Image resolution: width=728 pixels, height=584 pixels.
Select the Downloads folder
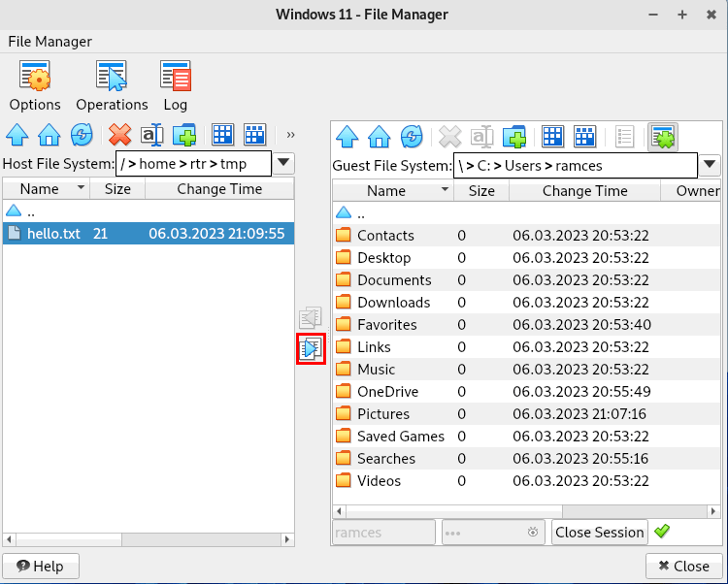(x=526, y=302)
